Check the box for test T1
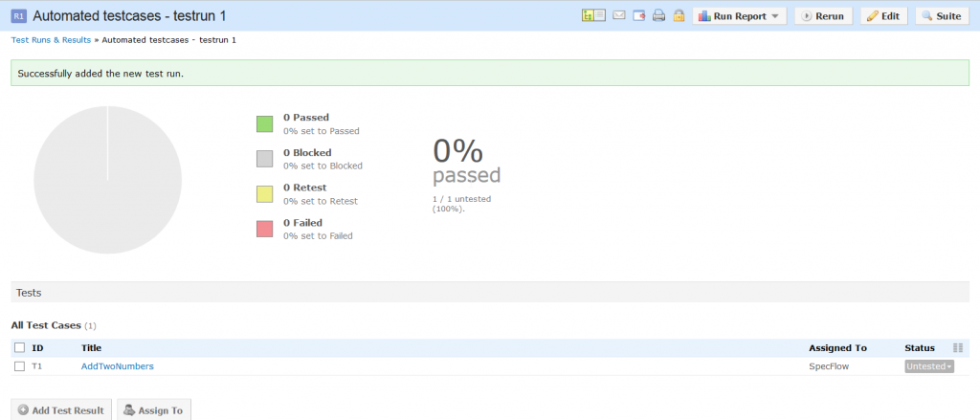Viewport: 980px width, 420px height. coord(20,366)
